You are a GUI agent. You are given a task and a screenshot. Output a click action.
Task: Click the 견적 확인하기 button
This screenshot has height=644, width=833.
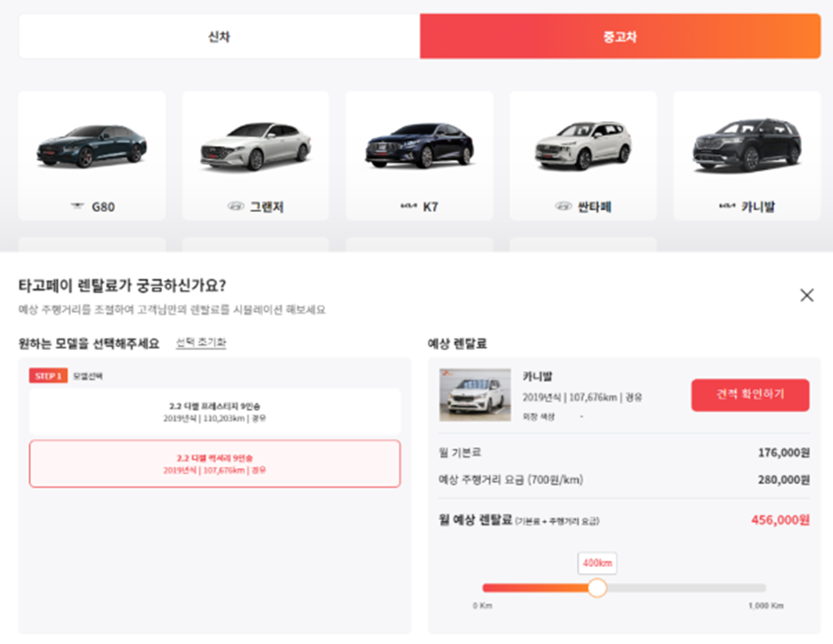[x=750, y=394]
